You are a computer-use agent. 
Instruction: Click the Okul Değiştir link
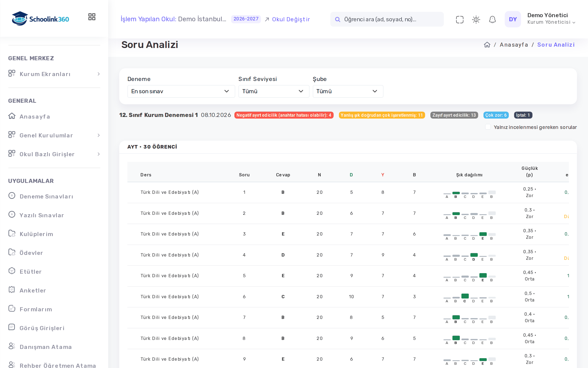tap(287, 19)
